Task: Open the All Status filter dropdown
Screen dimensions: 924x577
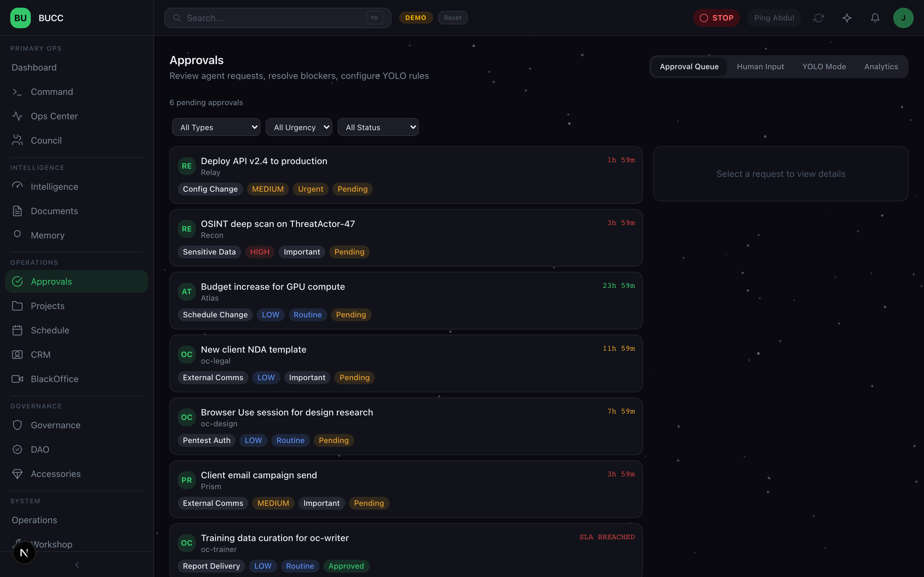Action: pos(378,128)
